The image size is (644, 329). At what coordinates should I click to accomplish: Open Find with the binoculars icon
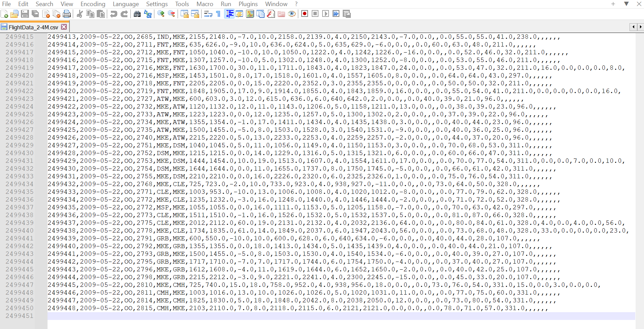(x=137, y=14)
